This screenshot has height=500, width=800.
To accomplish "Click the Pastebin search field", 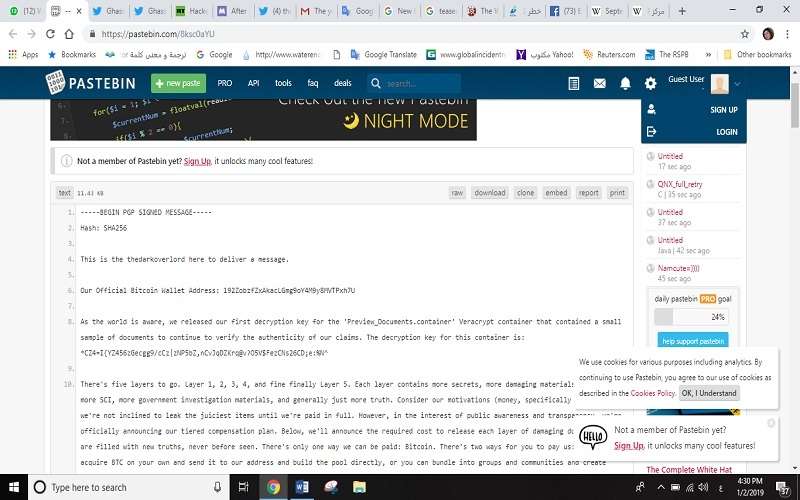I will point(414,83).
